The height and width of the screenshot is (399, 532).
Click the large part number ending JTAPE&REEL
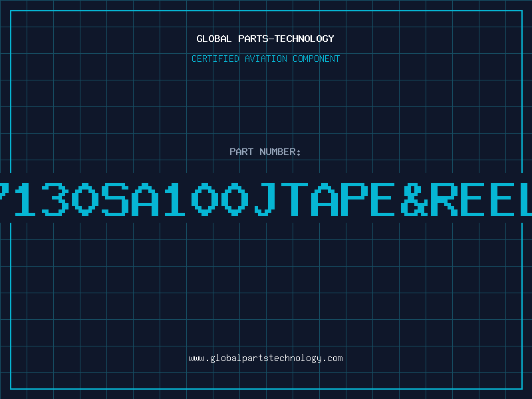click(266, 199)
